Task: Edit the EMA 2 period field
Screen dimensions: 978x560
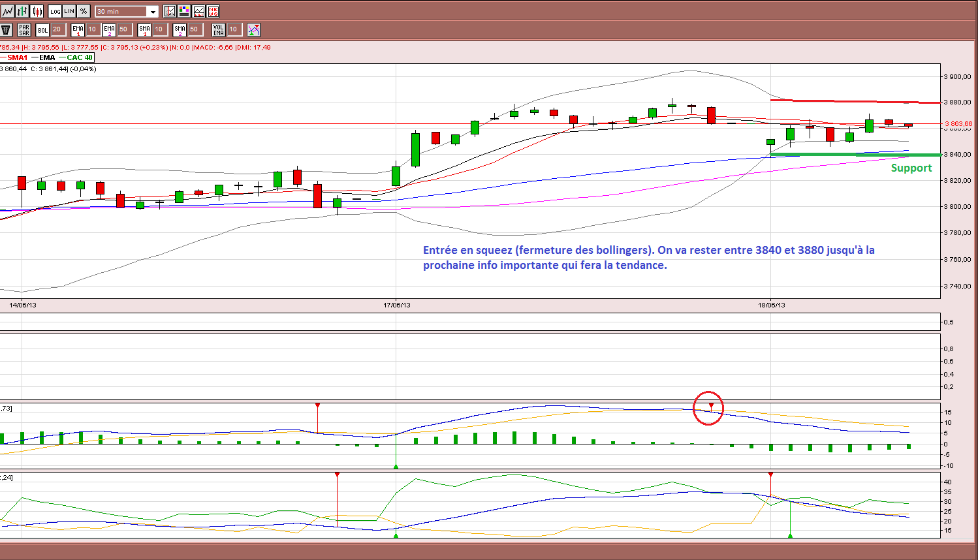Action: point(124,29)
